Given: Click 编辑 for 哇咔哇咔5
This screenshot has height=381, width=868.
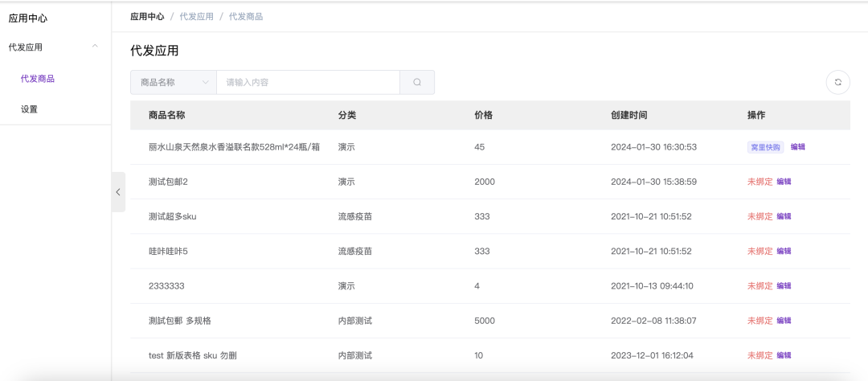Looking at the screenshot, I should coord(784,252).
